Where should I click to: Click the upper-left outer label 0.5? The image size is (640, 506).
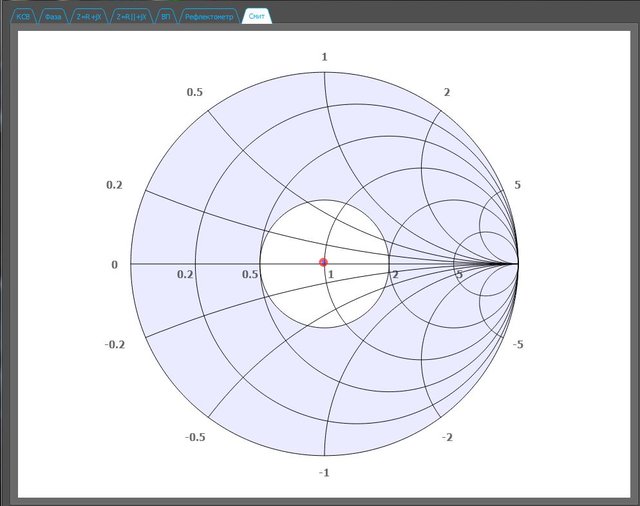point(195,92)
